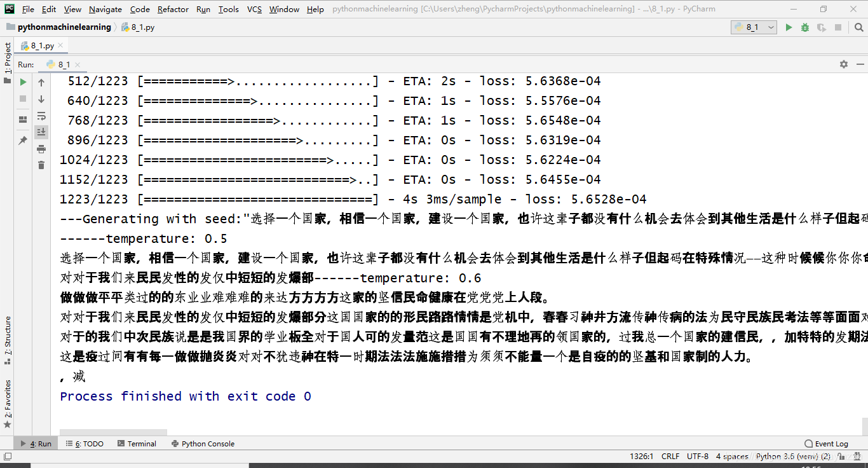Click the PyCharm logo icon in title bar
Screen dimensions: 868x468
point(9,8)
